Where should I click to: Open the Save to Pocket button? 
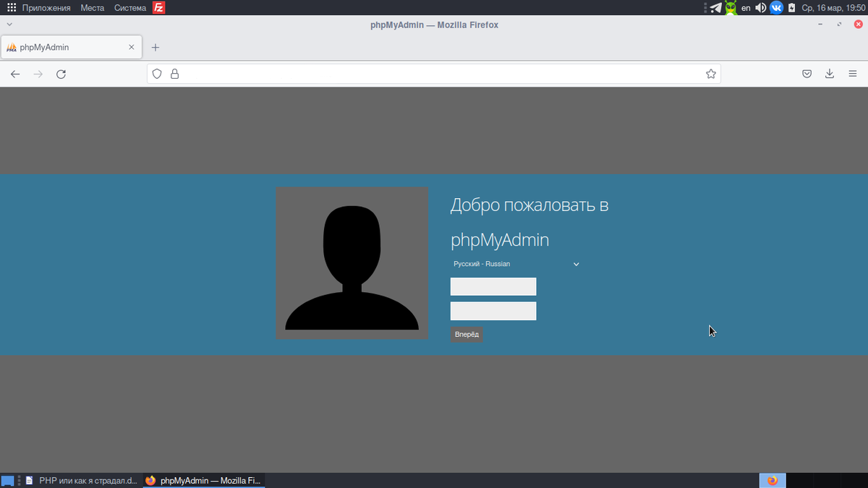[x=807, y=74]
